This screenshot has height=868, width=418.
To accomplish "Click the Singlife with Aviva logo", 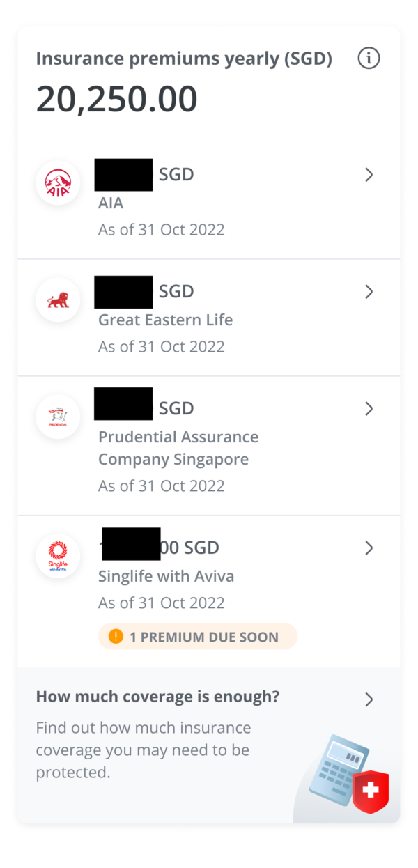I will 58,557.
